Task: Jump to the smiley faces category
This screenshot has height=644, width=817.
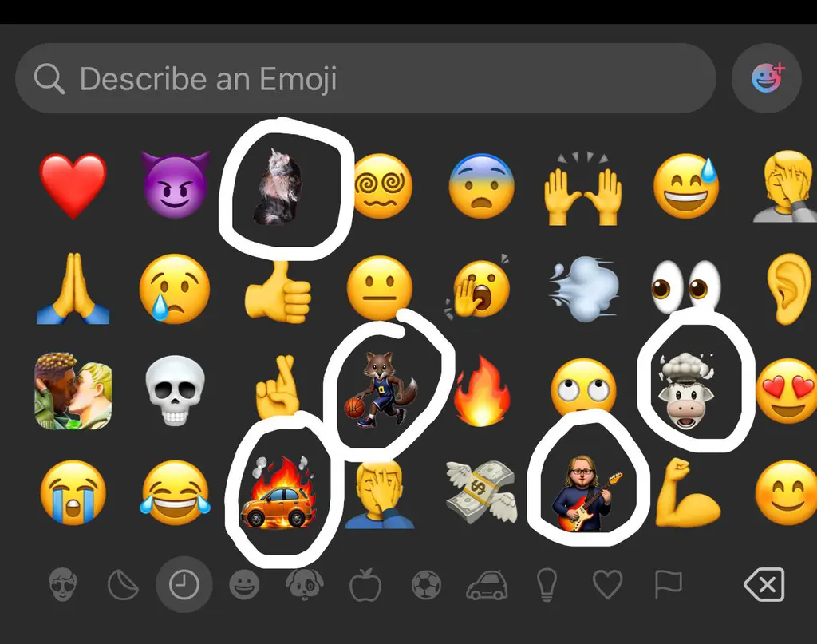Action: coord(244,585)
